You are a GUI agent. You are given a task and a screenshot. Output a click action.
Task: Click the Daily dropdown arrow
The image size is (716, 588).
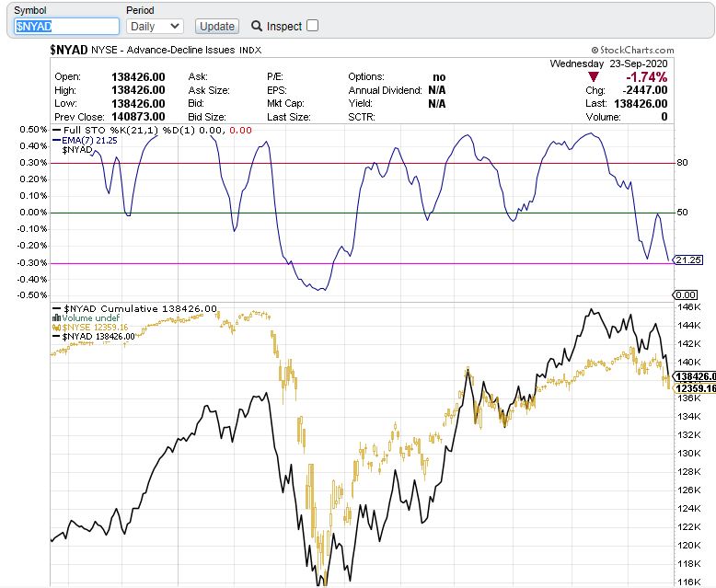175,27
